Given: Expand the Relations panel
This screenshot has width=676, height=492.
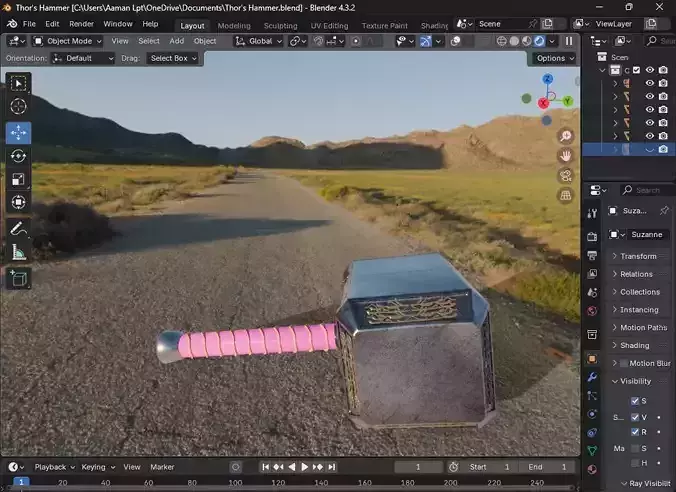Looking at the screenshot, I should coord(636,274).
